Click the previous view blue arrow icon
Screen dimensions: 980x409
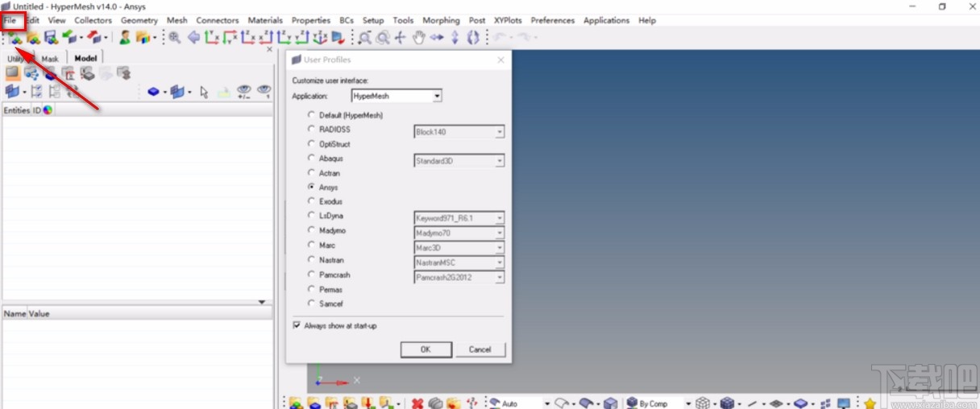tap(194, 37)
